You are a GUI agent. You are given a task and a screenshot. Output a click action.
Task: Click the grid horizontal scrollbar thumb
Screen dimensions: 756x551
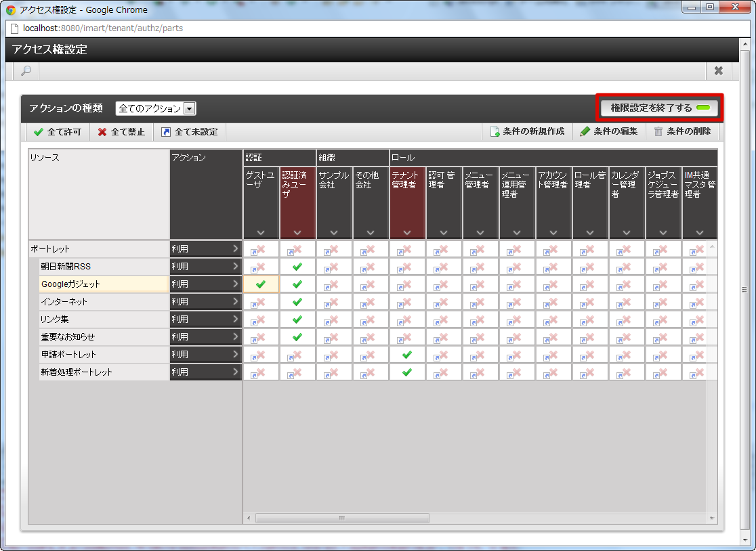pos(342,519)
